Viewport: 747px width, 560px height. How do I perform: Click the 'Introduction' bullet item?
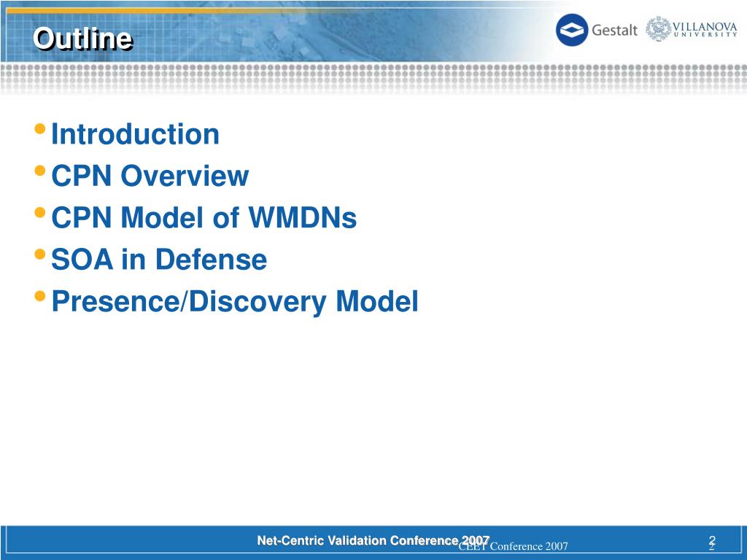click(135, 134)
